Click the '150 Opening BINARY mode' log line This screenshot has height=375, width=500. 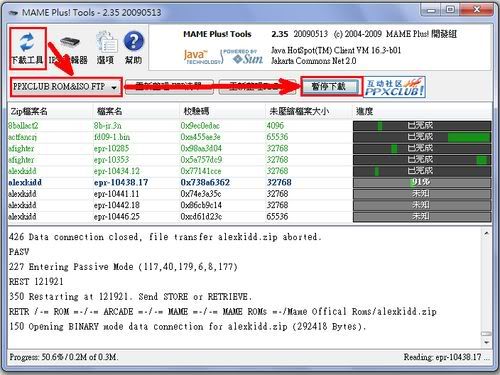(188, 326)
